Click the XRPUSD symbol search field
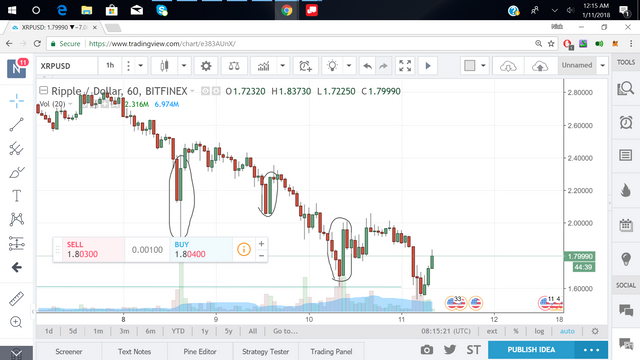This screenshot has width=640, height=360. click(67, 66)
